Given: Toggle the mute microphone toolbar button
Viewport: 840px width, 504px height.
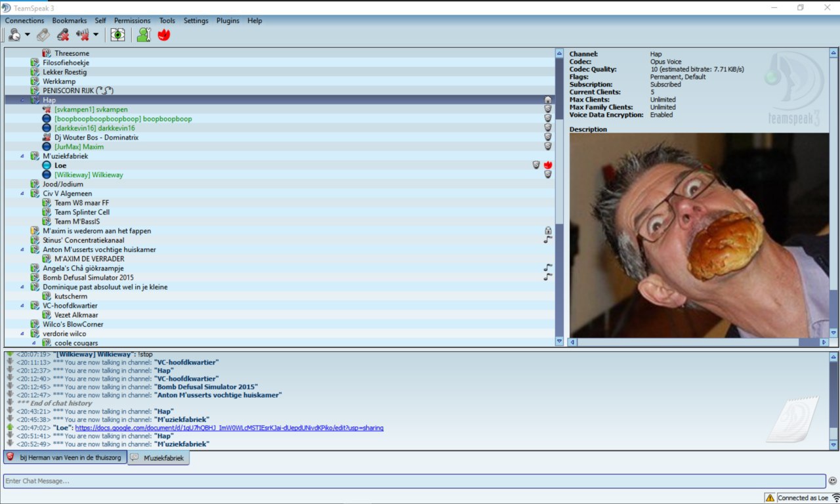Looking at the screenshot, I should (x=63, y=35).
